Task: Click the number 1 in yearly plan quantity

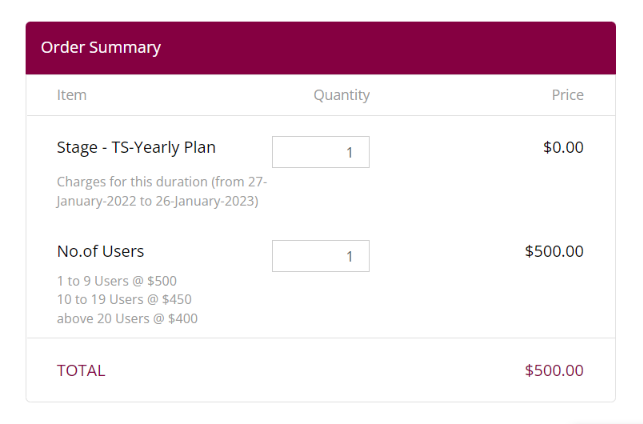Action: point(349,153)
